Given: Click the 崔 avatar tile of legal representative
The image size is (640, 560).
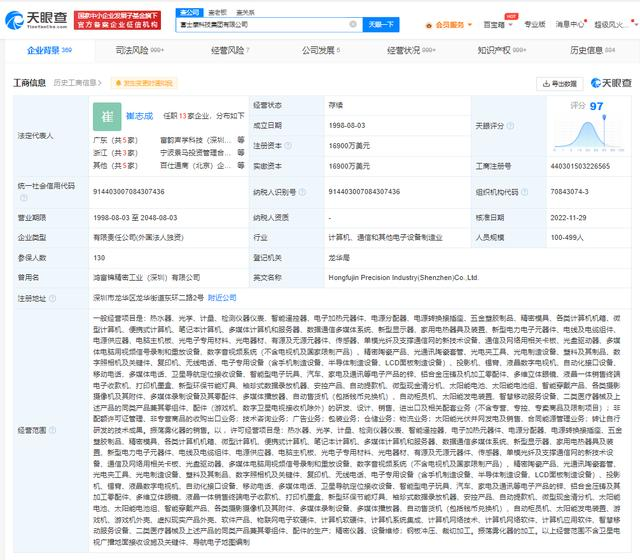Looking at the screenshot, I should 106,117.
